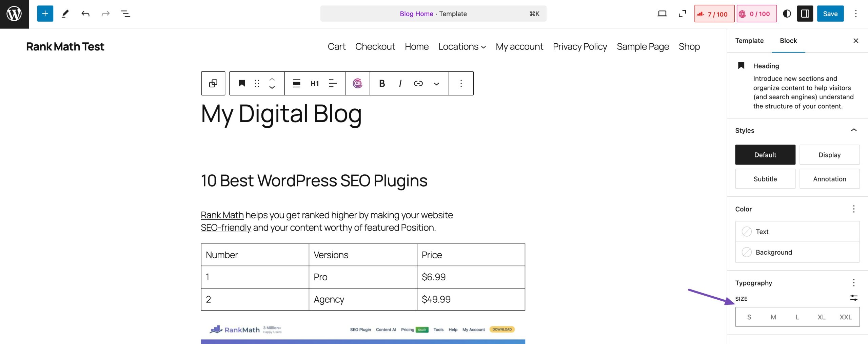Select the $49.99 table cell
The image size is (868, 344).
pyautogui.click(x=471, y=299)
